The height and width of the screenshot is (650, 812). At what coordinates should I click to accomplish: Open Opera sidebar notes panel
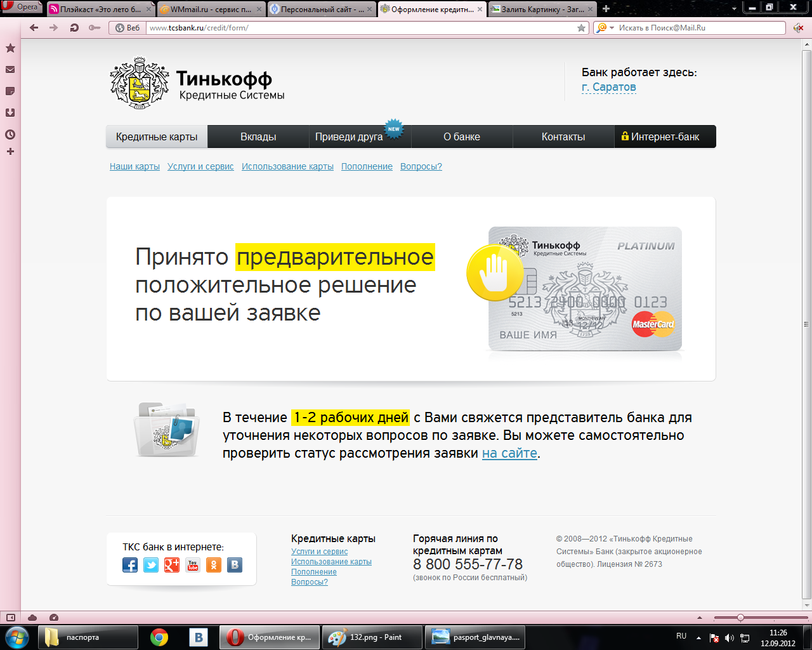(x=10, y=91)
